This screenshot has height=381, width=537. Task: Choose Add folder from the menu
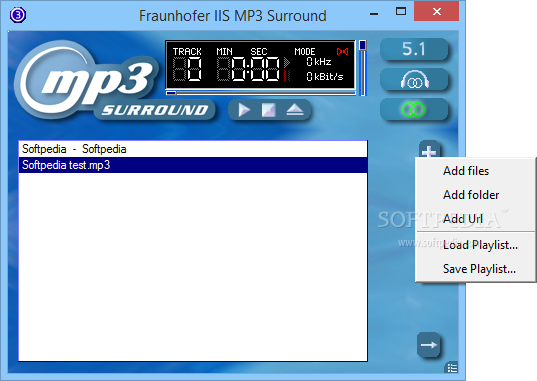coord(475,195)
